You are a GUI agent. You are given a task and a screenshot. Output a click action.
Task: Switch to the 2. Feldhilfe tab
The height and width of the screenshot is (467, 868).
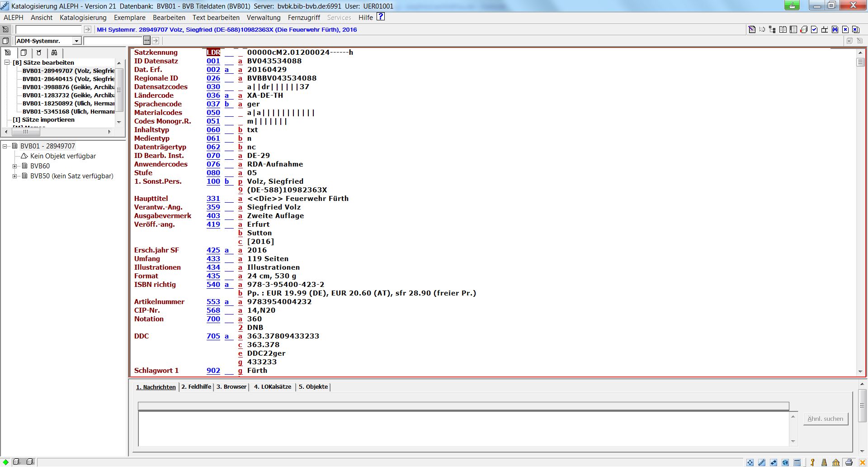coord(196,387)
